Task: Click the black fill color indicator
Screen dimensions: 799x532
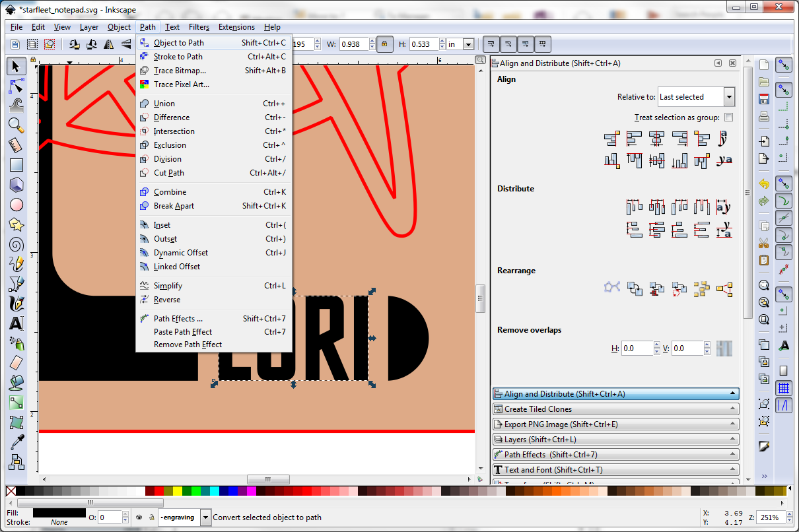Action: point(59,513)
